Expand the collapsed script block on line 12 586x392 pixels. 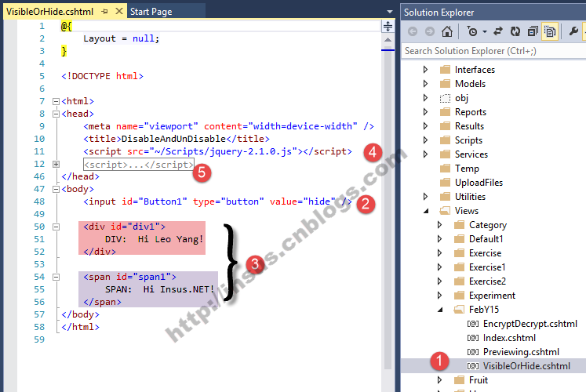point(56,164)
